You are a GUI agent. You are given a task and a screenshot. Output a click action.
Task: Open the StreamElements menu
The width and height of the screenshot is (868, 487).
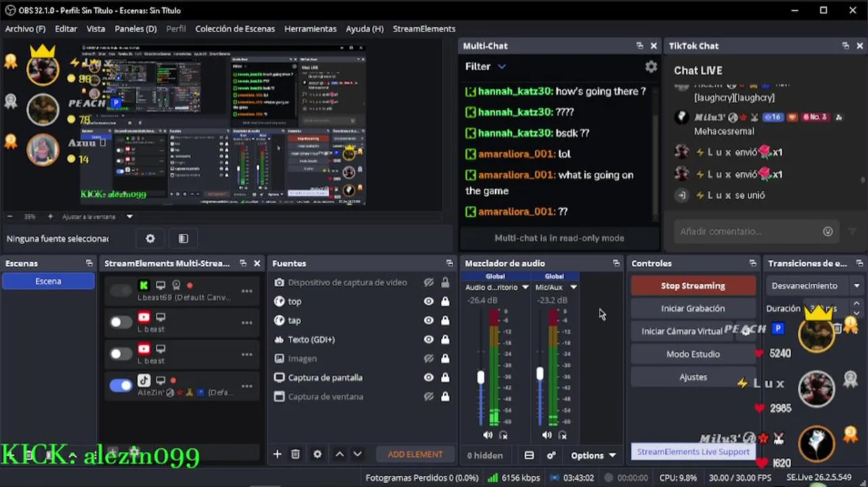click(424, 28)
